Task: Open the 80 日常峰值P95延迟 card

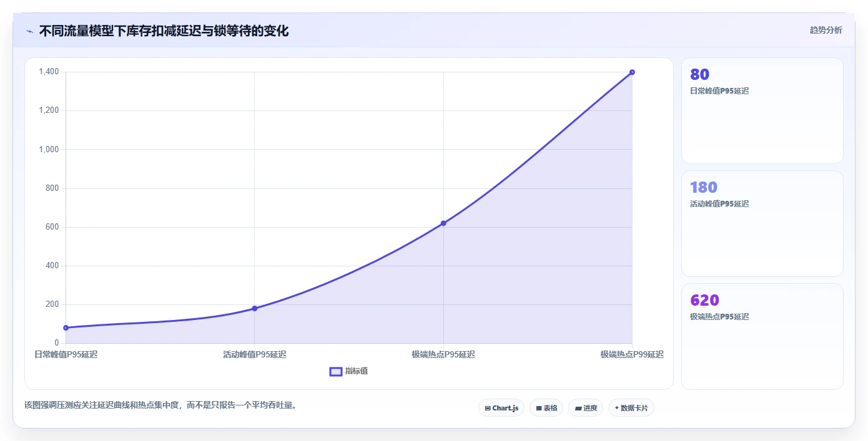Action: click(x=762, y=111)
